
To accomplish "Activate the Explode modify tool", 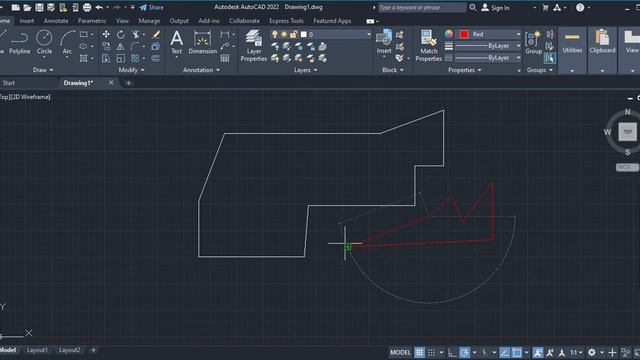I will [156, 46].
